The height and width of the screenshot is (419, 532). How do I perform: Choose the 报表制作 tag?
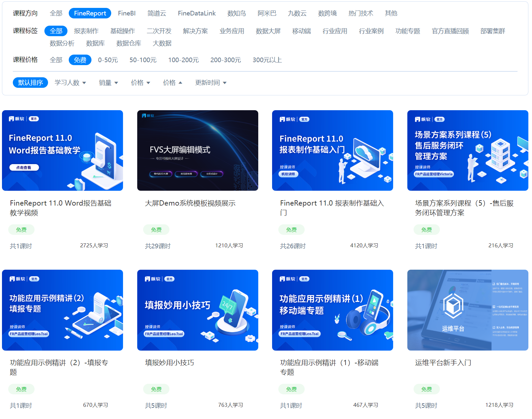[86, 31]
